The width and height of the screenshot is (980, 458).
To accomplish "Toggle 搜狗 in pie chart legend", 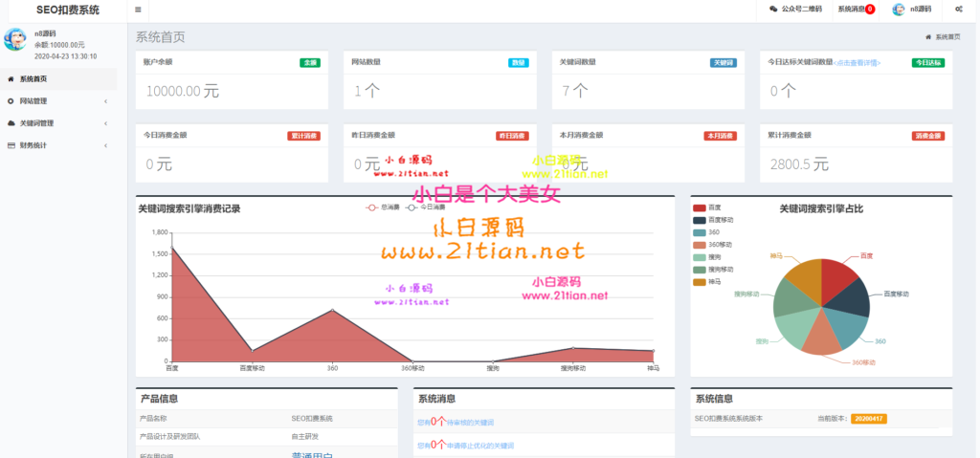I will 707,257.
